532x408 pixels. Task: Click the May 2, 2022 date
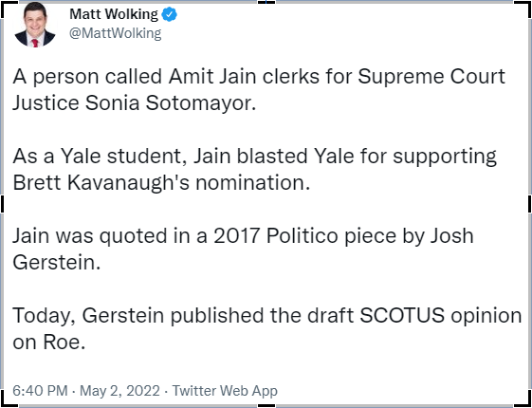119,390
